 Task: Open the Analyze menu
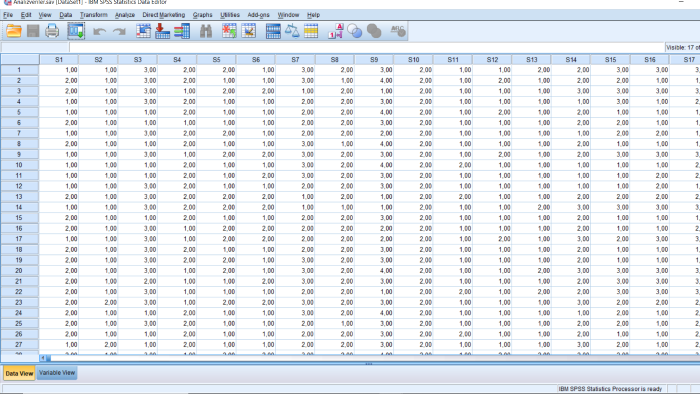click(125, 15)
